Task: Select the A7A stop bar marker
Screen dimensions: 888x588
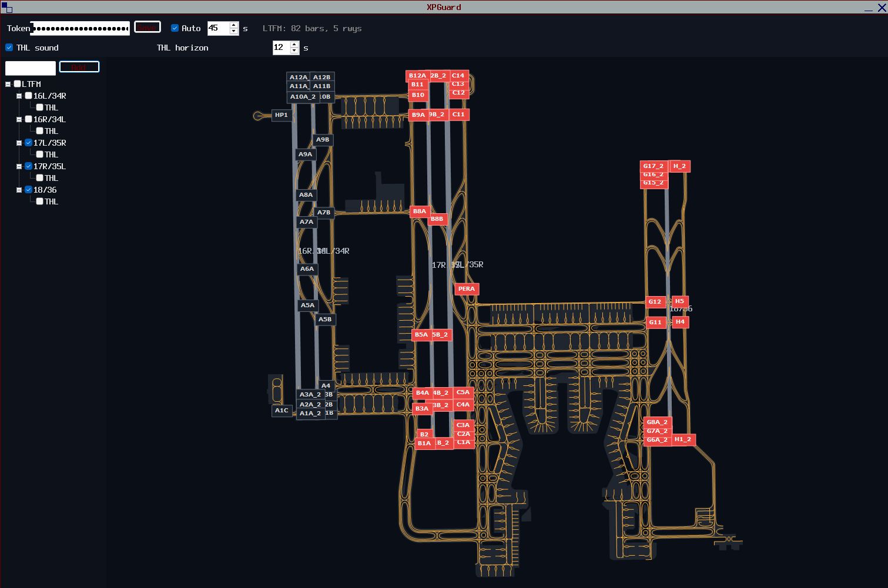Action: (307, 222)
